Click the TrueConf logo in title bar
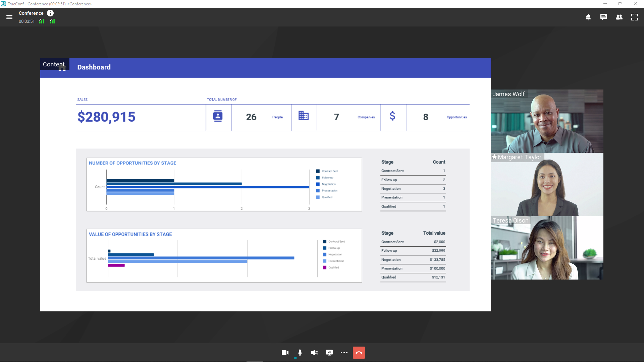The height and width of the screenshot is (362, 644). (x=3, y=4)
